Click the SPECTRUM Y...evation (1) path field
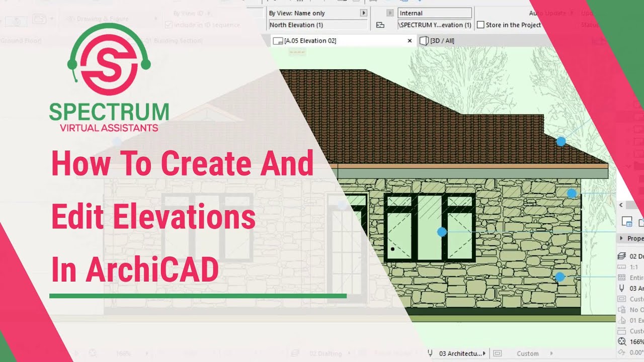The image size is (644, 362). click(x=435, y=25)
